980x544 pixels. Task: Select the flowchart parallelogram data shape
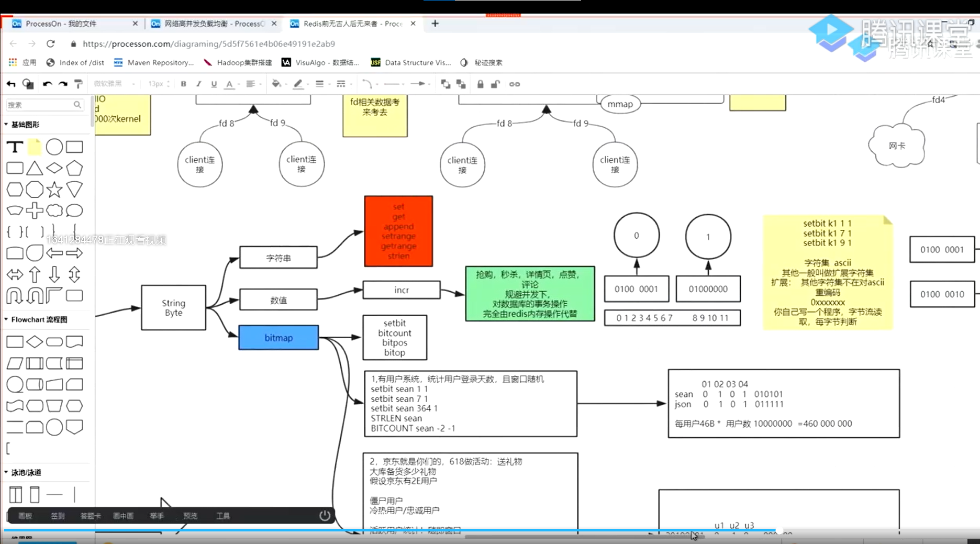point(15,363)
